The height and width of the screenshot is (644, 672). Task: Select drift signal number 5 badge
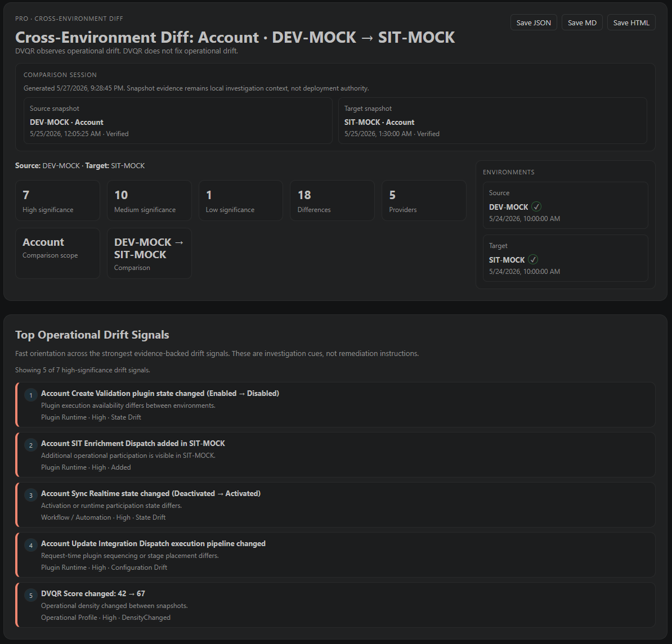tap(31, 595)
